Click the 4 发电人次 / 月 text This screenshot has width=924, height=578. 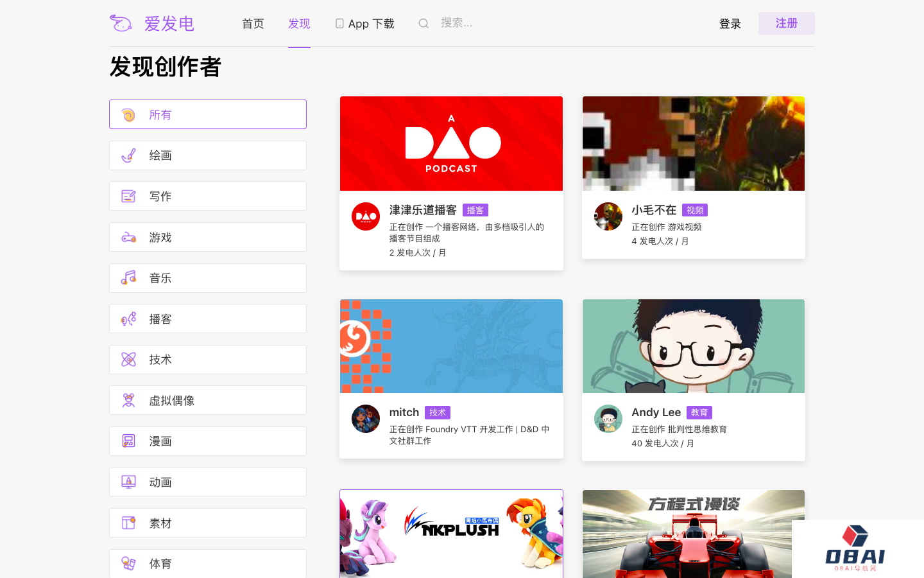point(660,241)
